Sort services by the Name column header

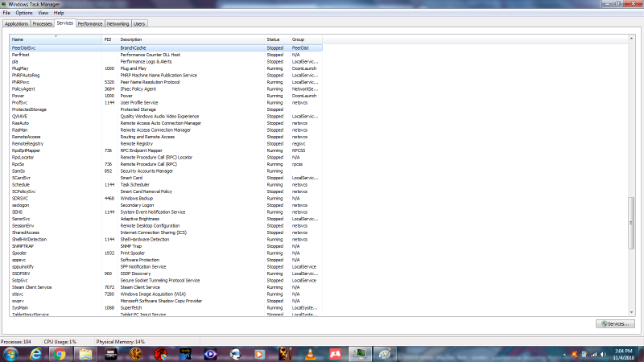[x=56, y=39]
